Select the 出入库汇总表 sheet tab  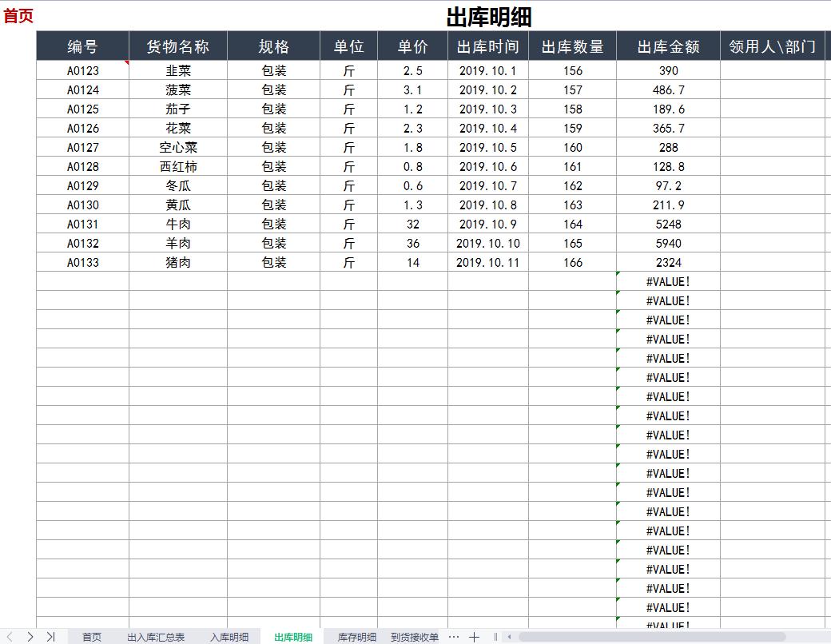point(157,637)
